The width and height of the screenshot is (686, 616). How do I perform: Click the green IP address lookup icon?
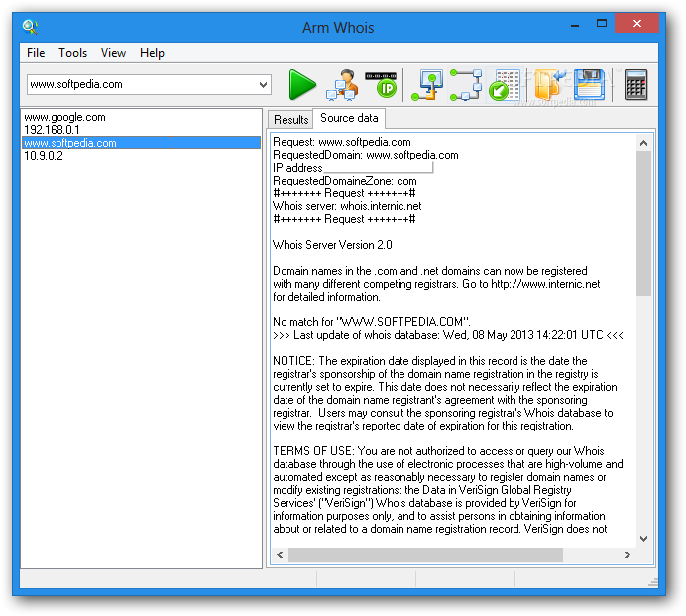[382, 85]
